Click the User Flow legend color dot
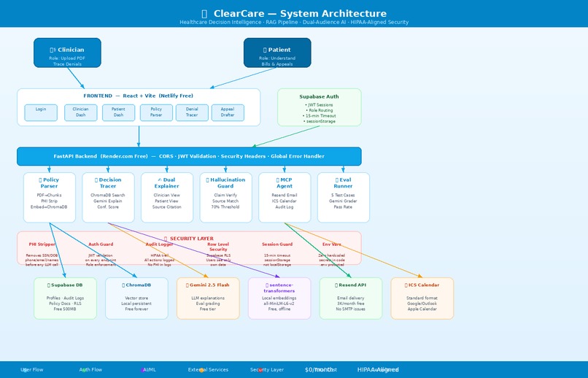The image size is (588, 378). 25,370
